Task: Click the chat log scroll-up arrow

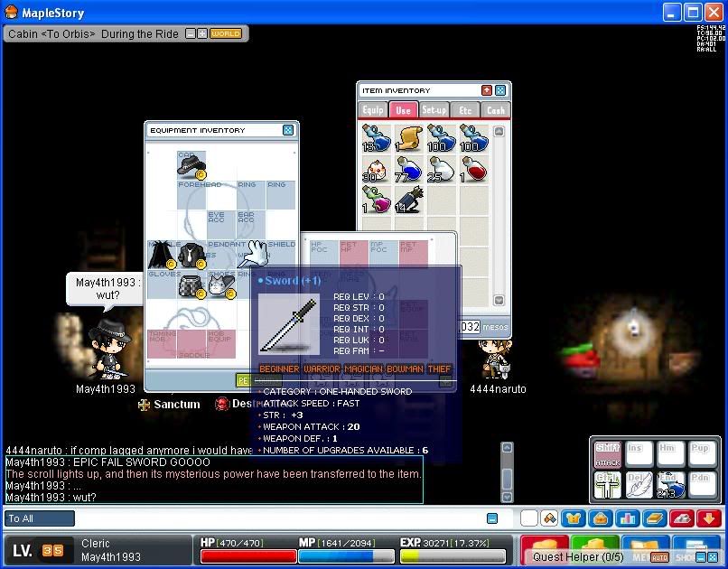Action: [507, 447]
